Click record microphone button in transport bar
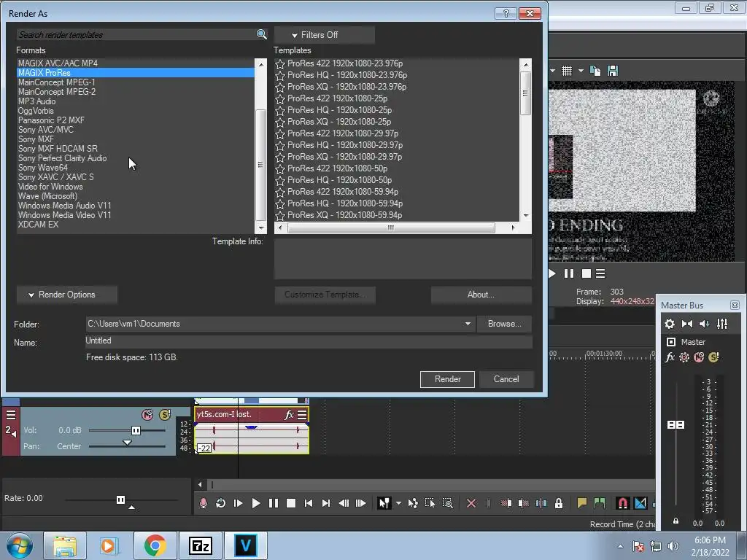The image size is (747, 560). point(204,503)
